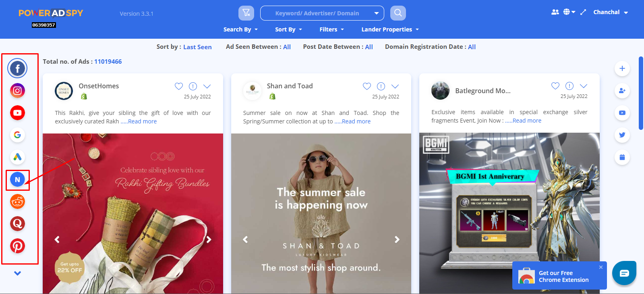Select the Pinterest ads platform icon
Viewport: 644px width, 294px height.
pyautogui.click(x=17, y=246)
